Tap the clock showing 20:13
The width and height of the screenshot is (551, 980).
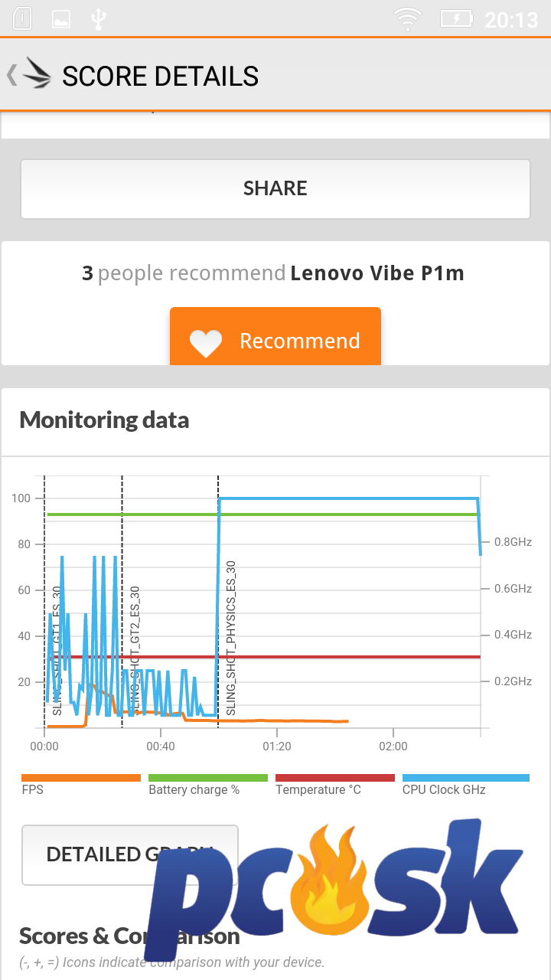[511, 19]
